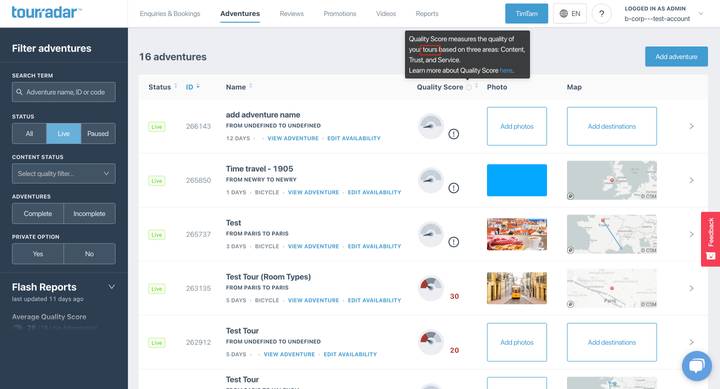Click the globe EN language button
720x389 pixels.
[x=570, y=14]
